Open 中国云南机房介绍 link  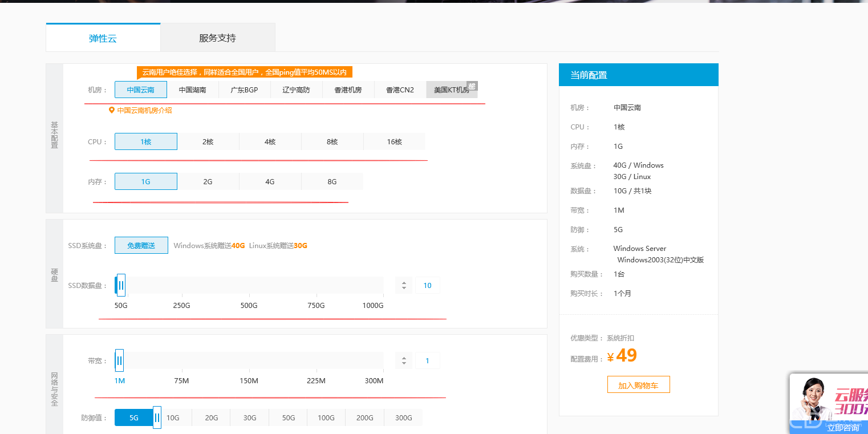tap(144, 110)
